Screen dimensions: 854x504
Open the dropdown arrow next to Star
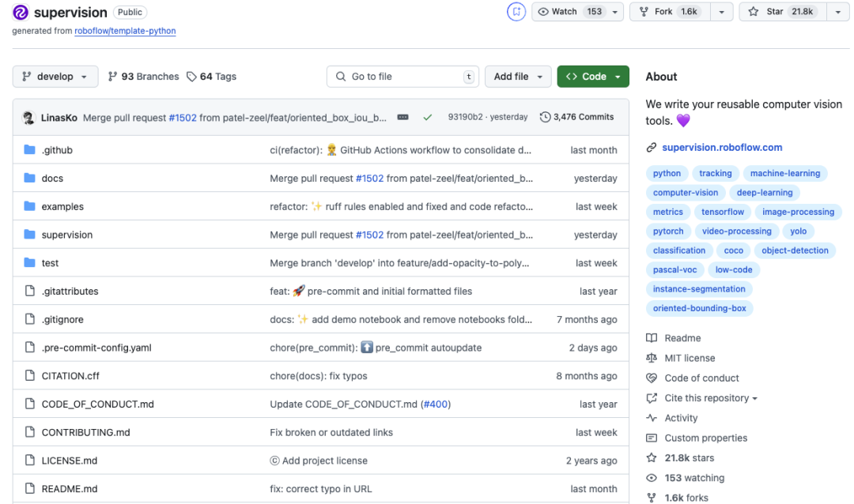coord(838,11)
